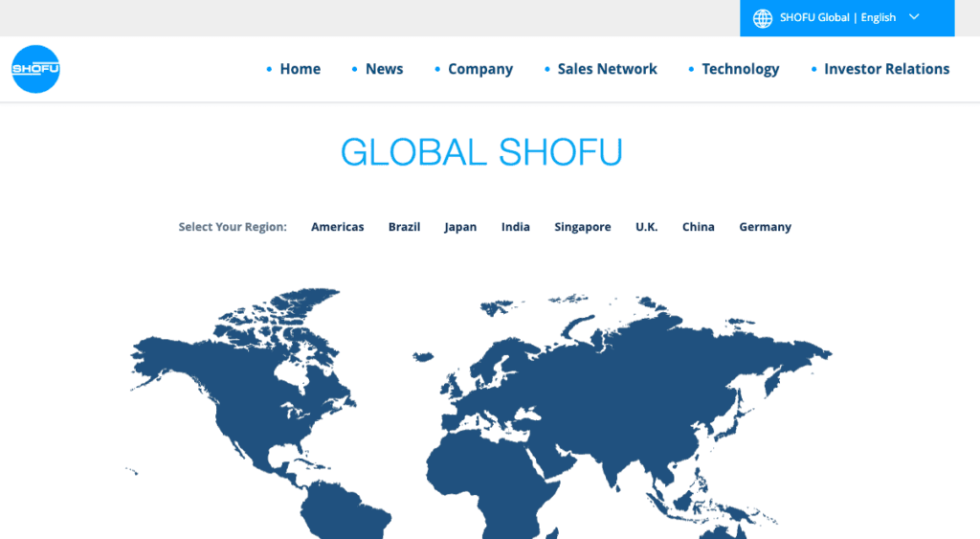Screen dimensions: 980x539
Task: Click North America on the world map
Action: (x=244, y=388)
